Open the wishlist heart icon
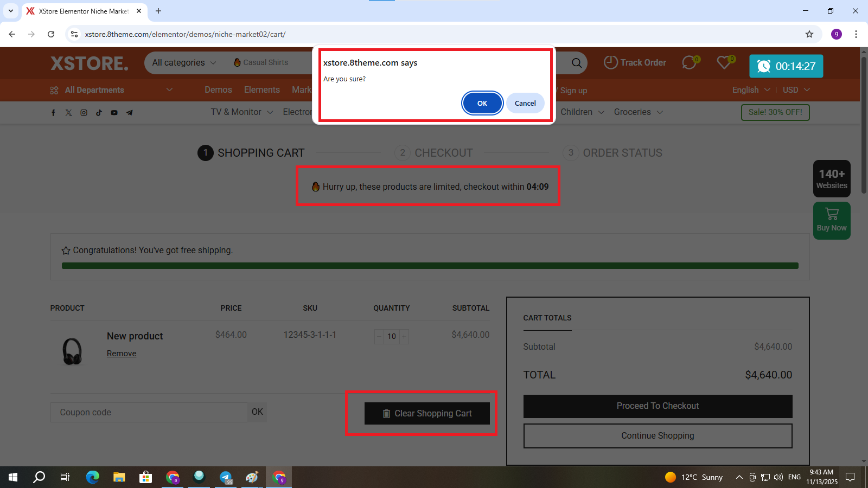This screenshot has height=488, width=868. [724, 63]
